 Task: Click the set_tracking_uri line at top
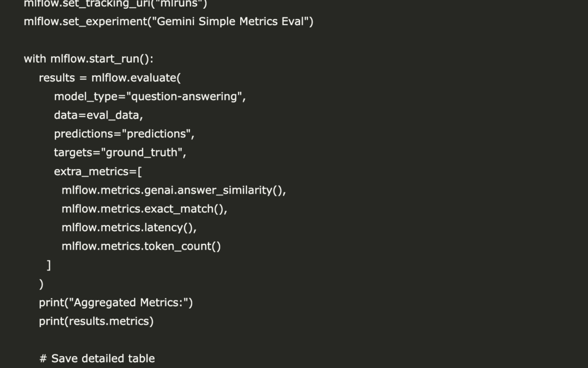[115, 4]
